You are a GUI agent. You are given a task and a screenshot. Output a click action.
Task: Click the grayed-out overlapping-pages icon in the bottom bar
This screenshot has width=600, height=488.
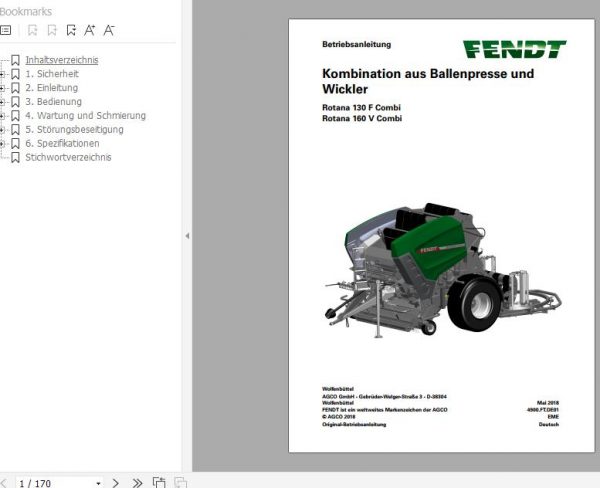(x=180, y=482)
